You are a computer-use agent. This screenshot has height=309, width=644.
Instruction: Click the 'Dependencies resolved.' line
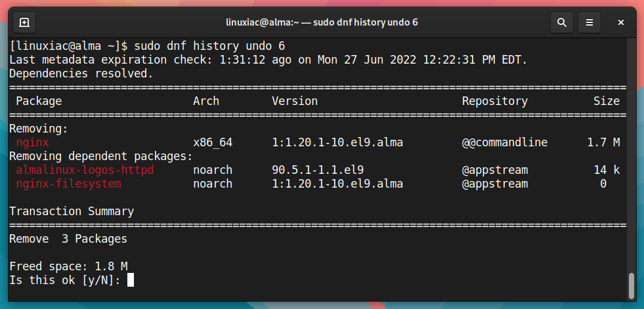pos(81,73)
